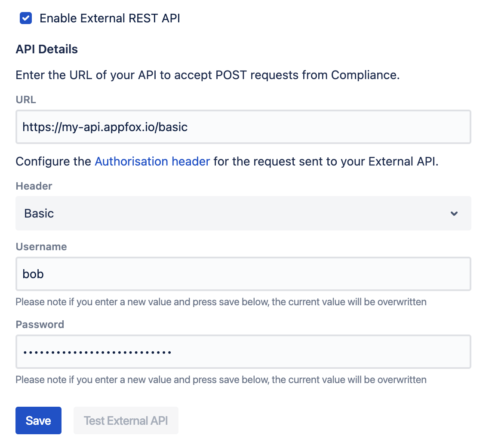
Task: Click the Test External API button
Action: [x=126, y=420]
